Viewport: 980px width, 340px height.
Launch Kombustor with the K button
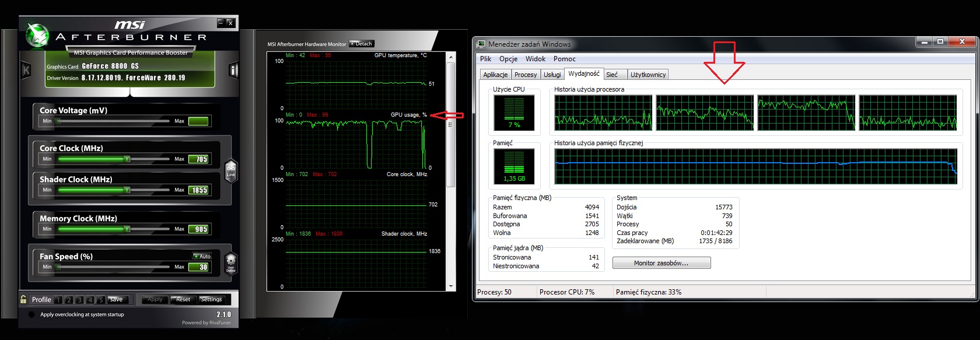pos(26,71)
